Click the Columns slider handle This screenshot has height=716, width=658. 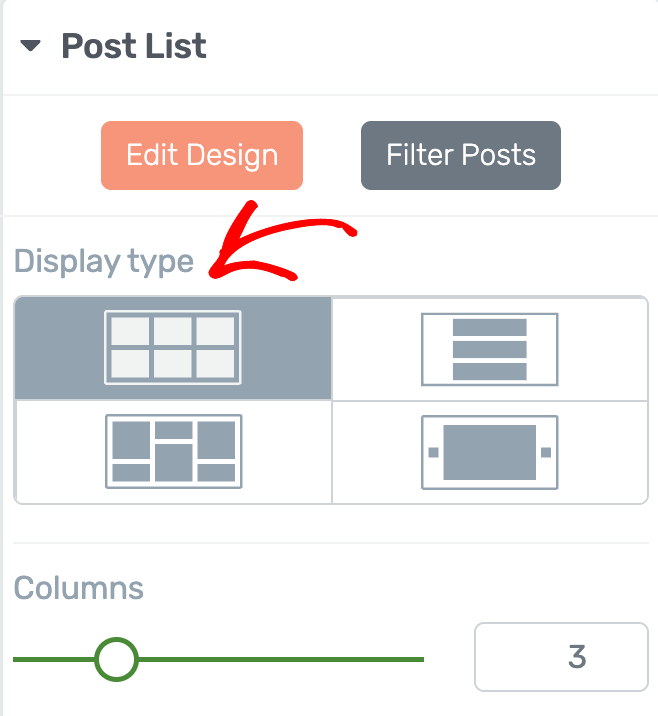116,659
